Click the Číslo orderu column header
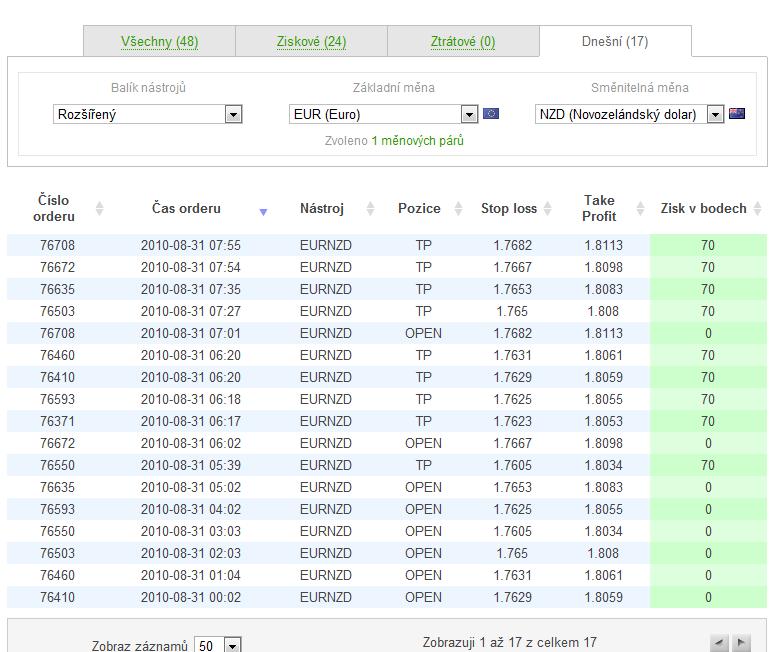The height and width of the screenshot is (652, 771). tap(54, 208)
